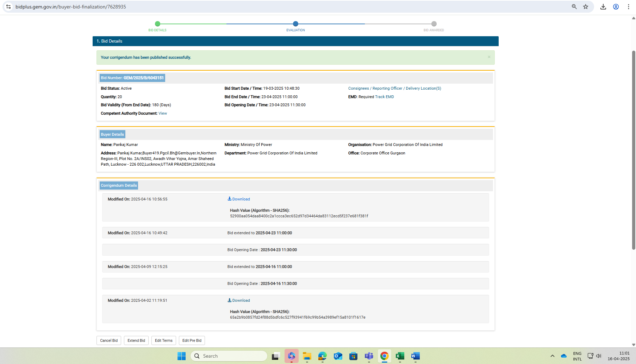Open Task View on the taskbar

(x=276, y=356)
